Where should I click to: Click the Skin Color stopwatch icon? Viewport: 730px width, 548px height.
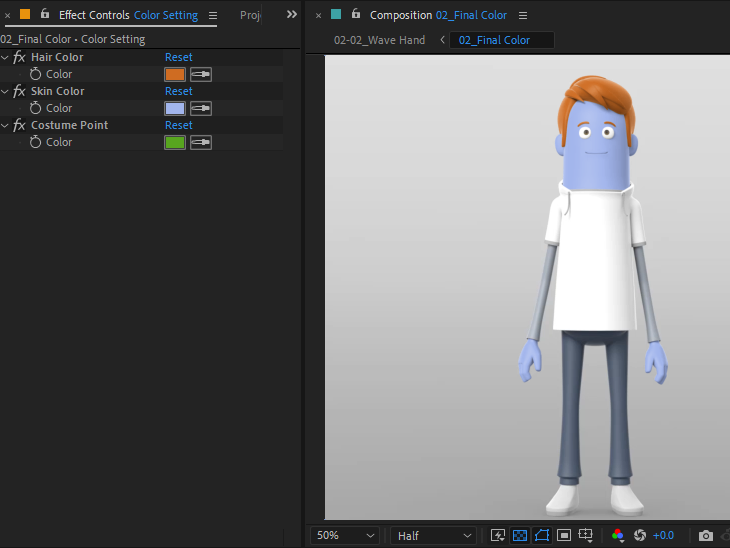coord(35,108)
